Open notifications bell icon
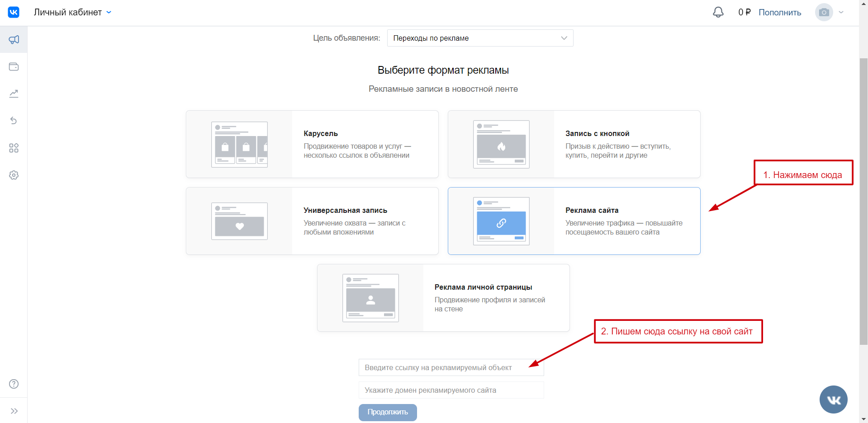The height and width of the screenshot is (423, 868). tap(718, 12)
